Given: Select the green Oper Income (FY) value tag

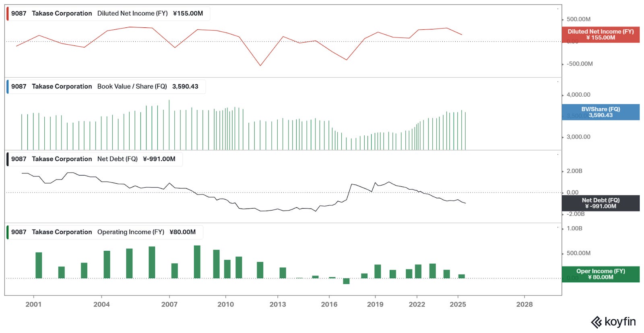Looking at the screenshot, I should [x=601, y=274].
